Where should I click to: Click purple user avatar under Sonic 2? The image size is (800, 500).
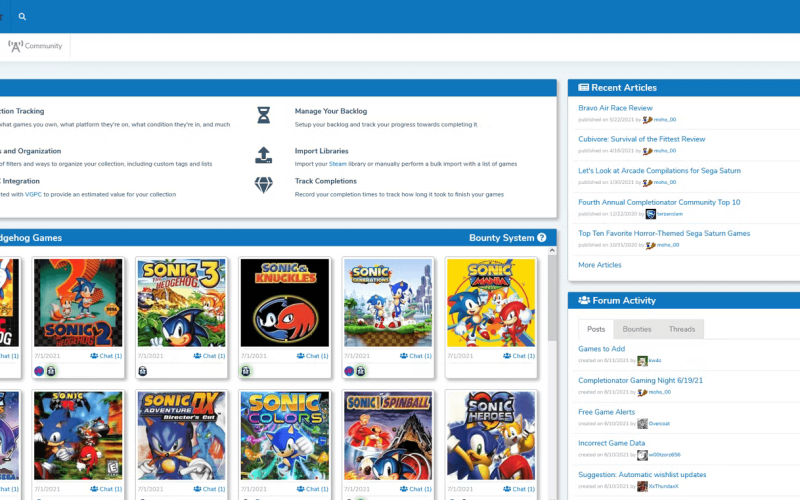(x=39, y=371)
